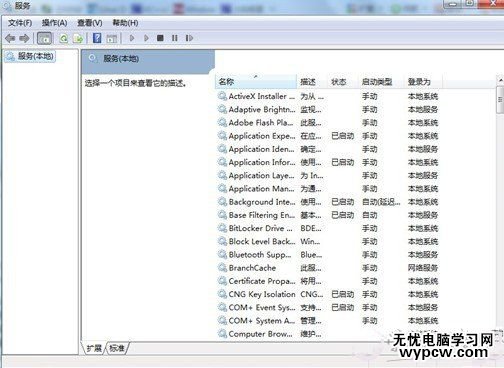Viewport: 504px width, 368px height.
Task: Click the Back arrow toolbar icon
Action: click(10, 38)
